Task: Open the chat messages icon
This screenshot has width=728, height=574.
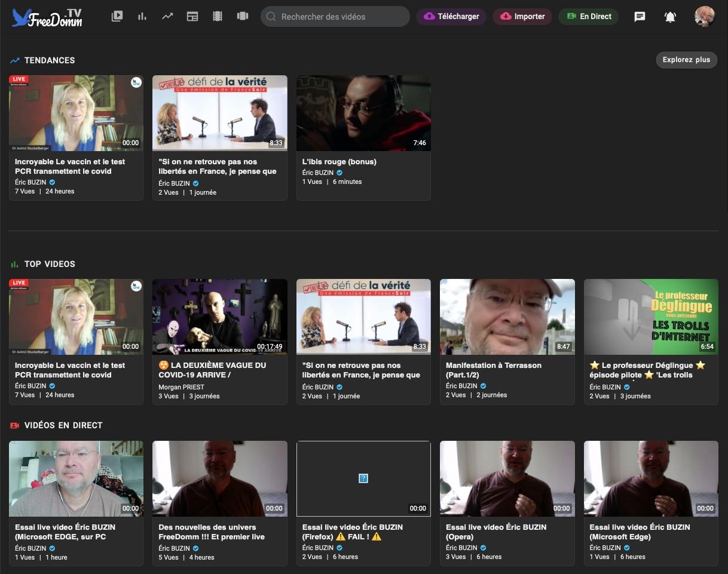Action: pyautogui.click(x=640, y=17)
